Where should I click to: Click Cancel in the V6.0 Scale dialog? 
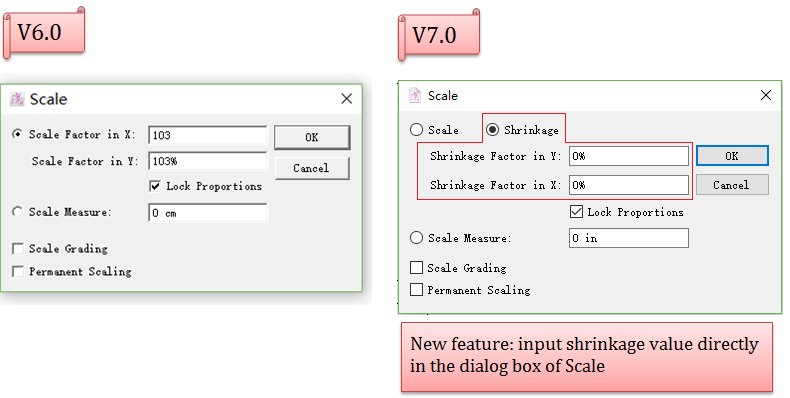pyautogui.click(x=312, y=168)
